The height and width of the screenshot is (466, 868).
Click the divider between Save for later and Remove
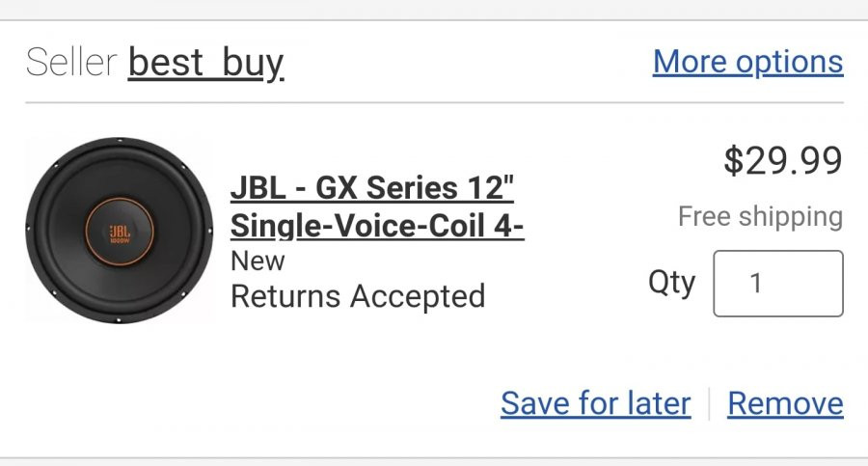(709, 403)
